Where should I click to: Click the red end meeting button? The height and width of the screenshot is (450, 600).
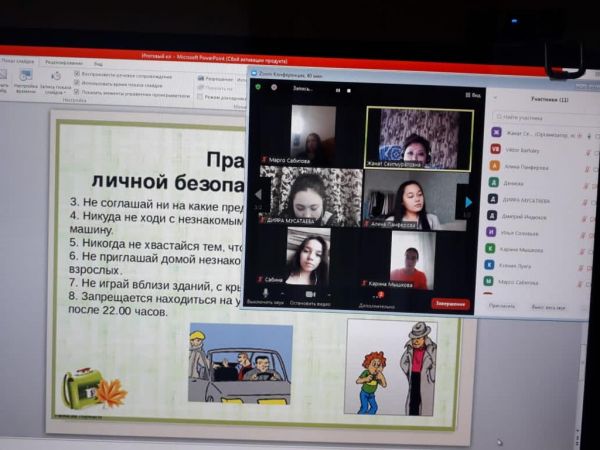pos(449,303)
